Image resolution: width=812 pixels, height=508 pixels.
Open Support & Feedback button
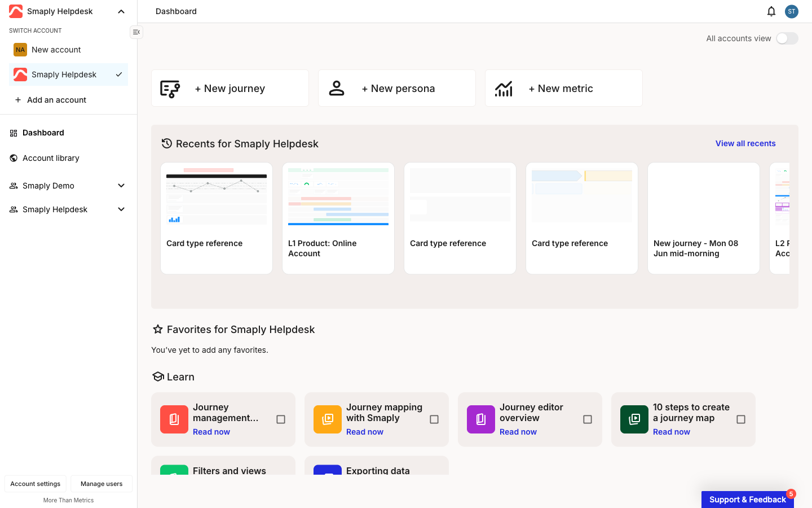click(748, 500)
